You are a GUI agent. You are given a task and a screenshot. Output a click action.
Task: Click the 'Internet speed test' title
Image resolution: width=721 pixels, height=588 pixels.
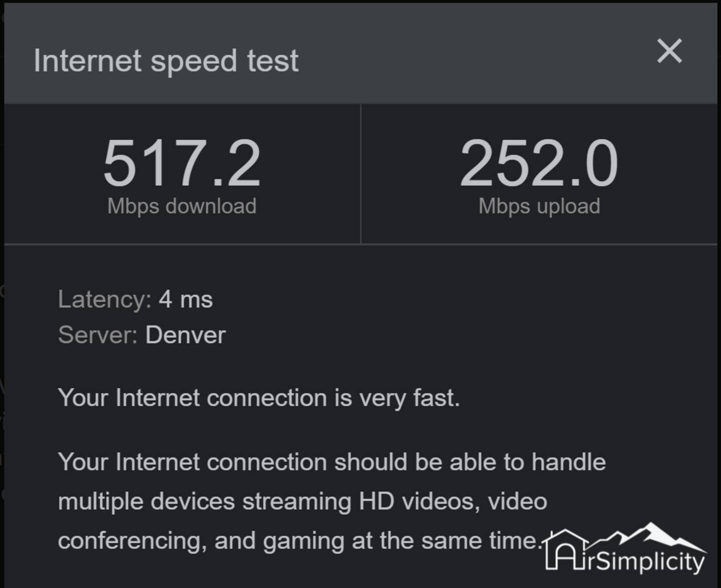166,61
